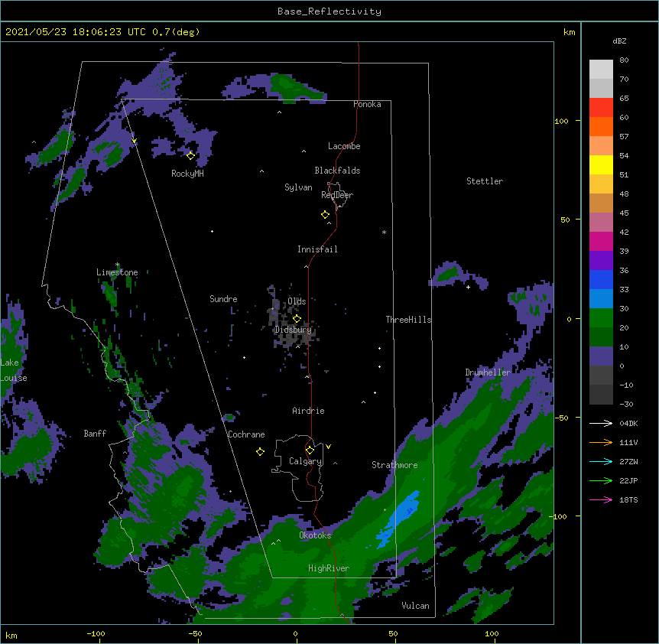This screenshot has width=659, height=644.
Task: Select the yellow 54 dBZ color swatch
Action: point(601,164)
